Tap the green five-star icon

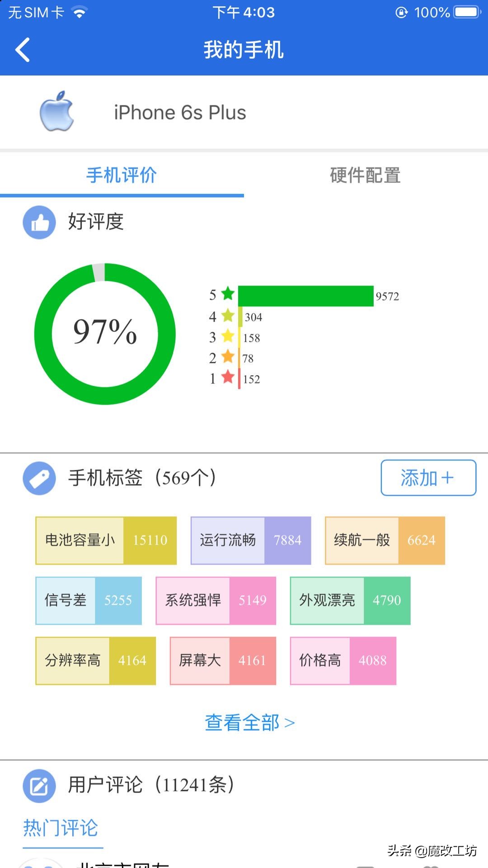tap(228, 294)
